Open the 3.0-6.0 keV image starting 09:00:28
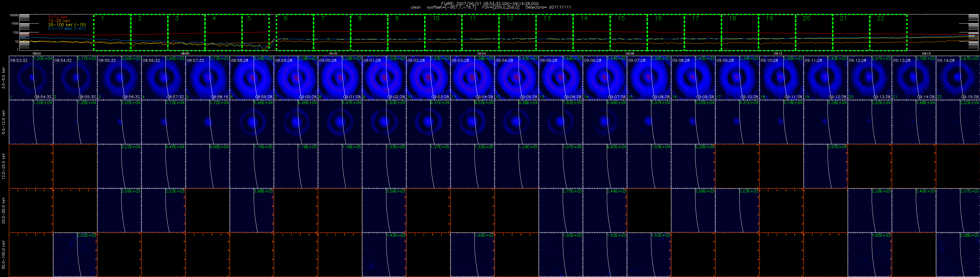 pyautogui.click(x=340, y=78)
